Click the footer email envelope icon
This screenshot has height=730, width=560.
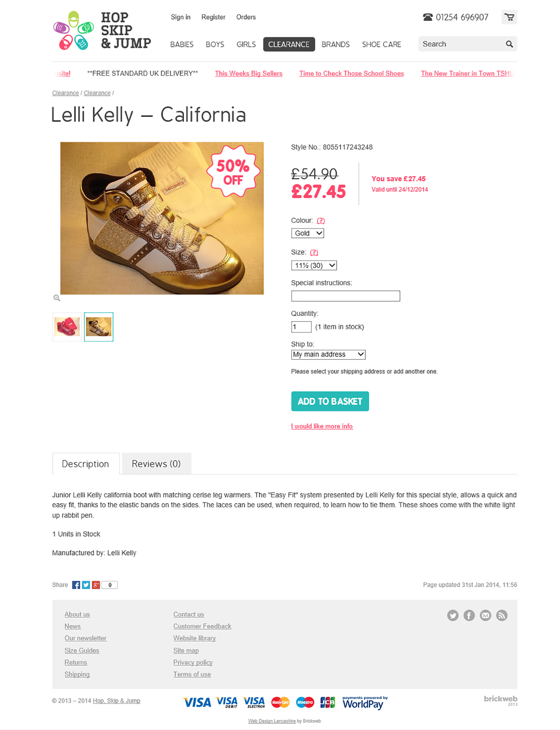pos(486,616)
